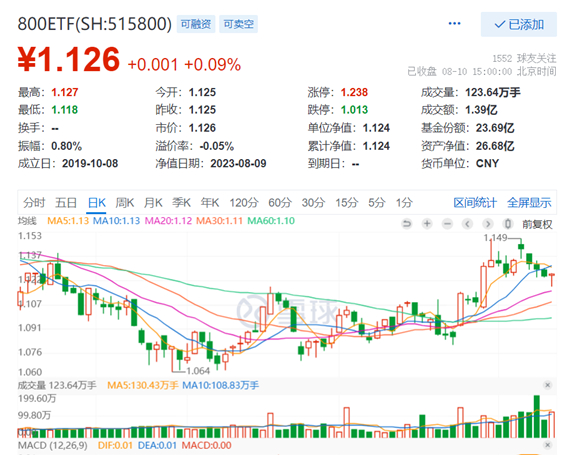567x455 pixels.
Task: Shift the chart left with the arrow icon
Action: [x=468, y=224]
